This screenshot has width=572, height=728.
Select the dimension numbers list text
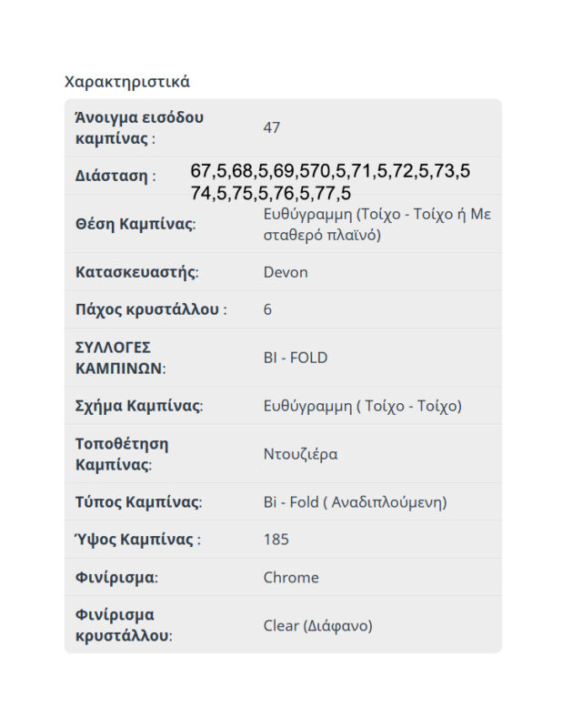[330, 182]
